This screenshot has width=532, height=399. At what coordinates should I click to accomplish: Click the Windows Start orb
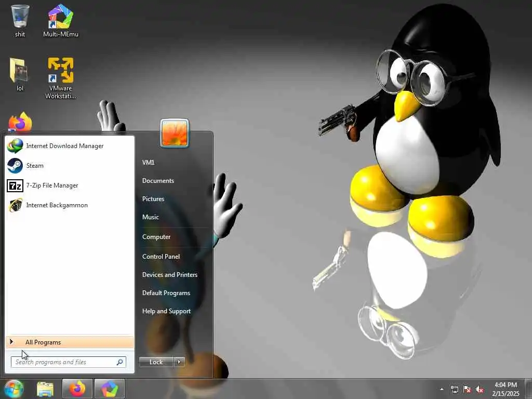[x=14, y=389]
